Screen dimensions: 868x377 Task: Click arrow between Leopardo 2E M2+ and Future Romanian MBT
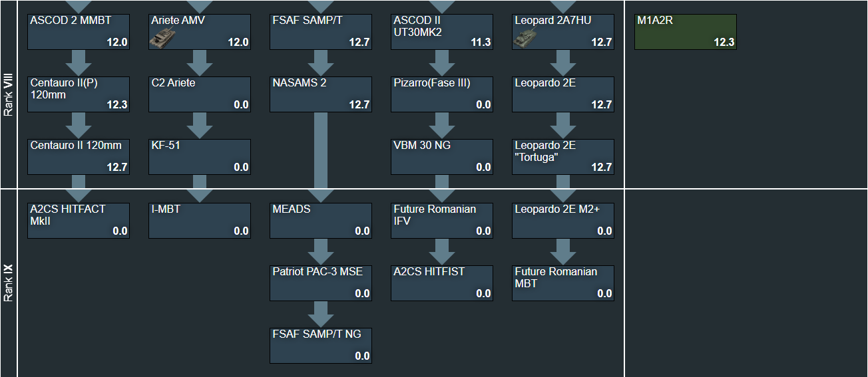point(563,252)
